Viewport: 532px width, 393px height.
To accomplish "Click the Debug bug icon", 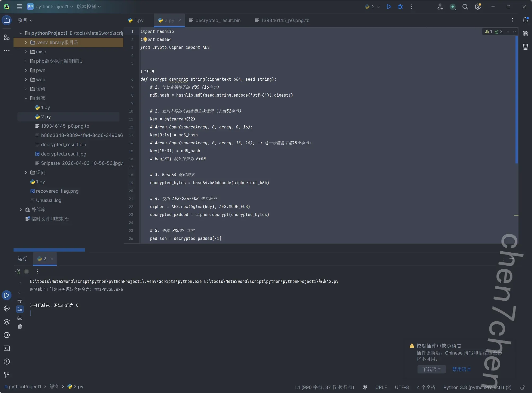I will click(x=400, y=7).
